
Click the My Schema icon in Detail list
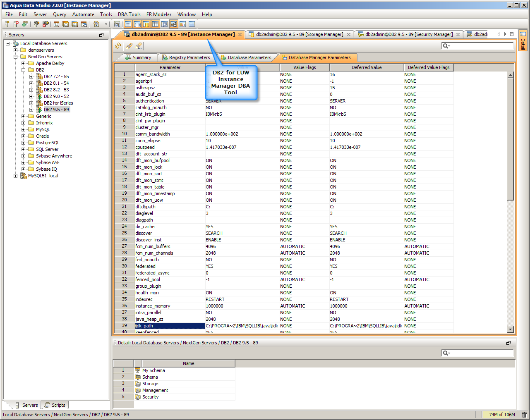tap(138, 370)
